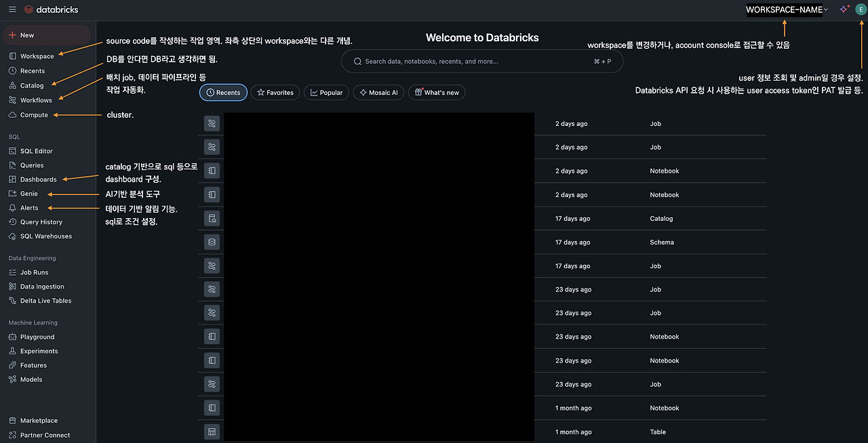The height and width of the screenshot is (443, 868).
Task: Enable the Popular filter
Action: coord(325,92)
